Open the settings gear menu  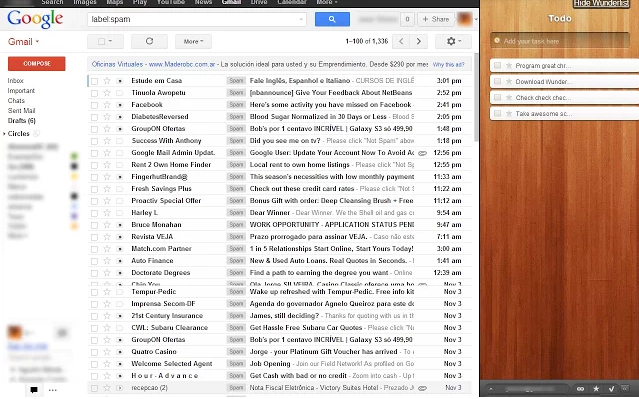[x=453, y=41]
